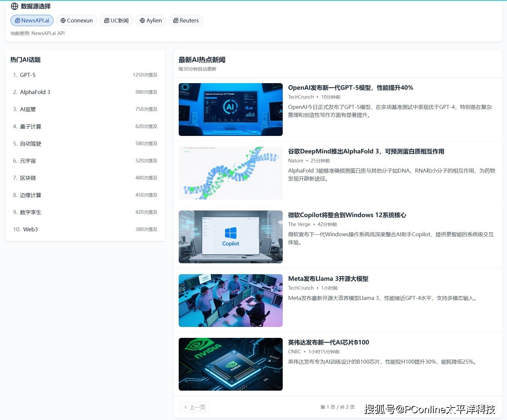Image resolution: width=507 pixels, height=420 pixels.
Task: Select Reuters as the data source
Action: click(x=186, y=20)
